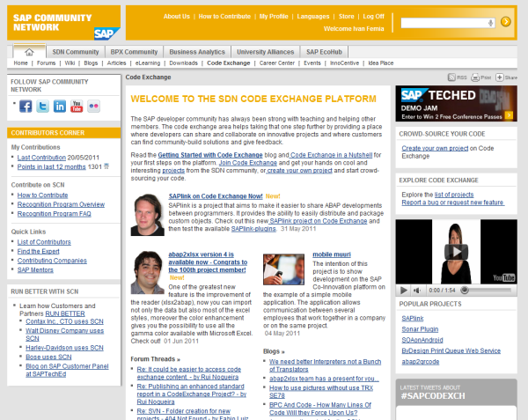Switch to the University Alliances tab

[x=266, y=52]
